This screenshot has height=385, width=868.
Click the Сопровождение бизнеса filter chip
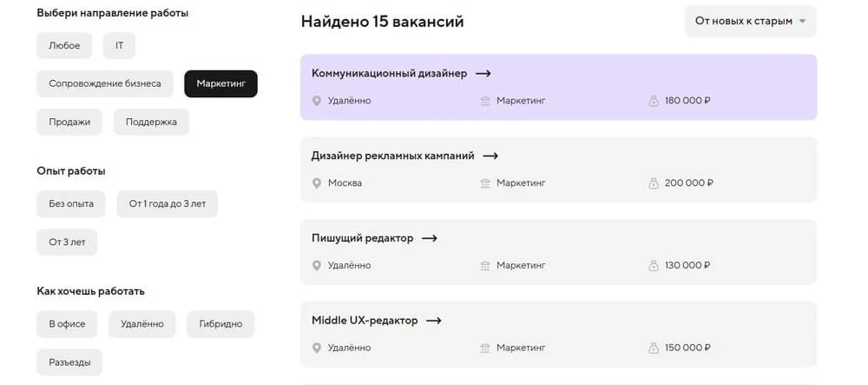[105, 83]
